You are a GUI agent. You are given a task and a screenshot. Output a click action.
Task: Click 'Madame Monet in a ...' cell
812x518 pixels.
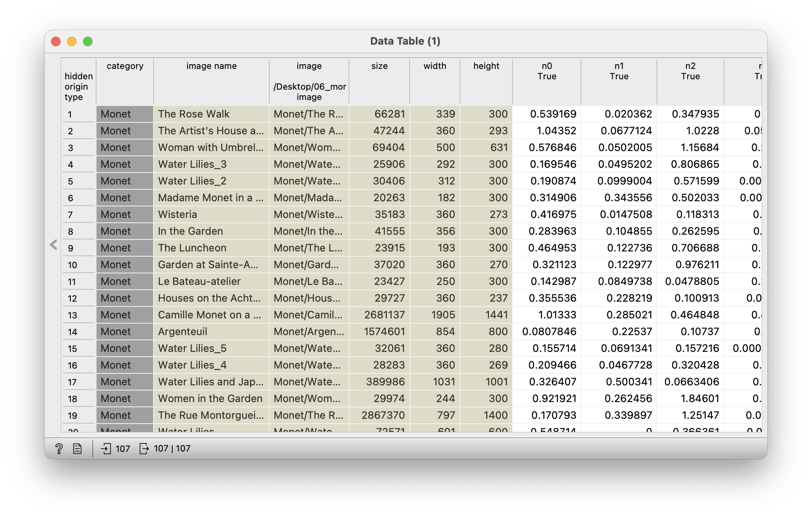click(x=211, y=198)
